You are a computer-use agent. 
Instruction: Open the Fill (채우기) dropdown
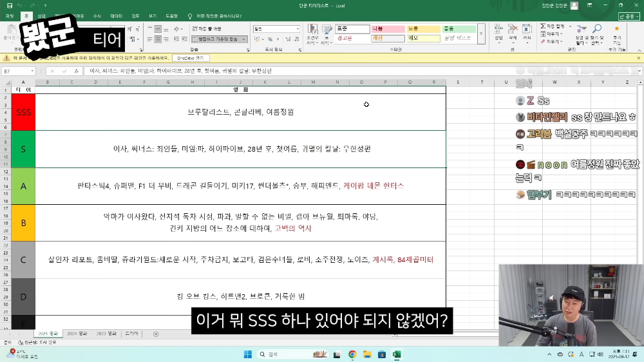[x=552, y=34]
